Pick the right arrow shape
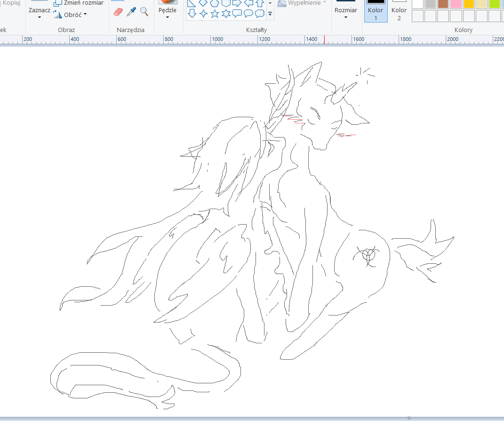The height and width of the screenshot is (421, 504). (237, 3)
